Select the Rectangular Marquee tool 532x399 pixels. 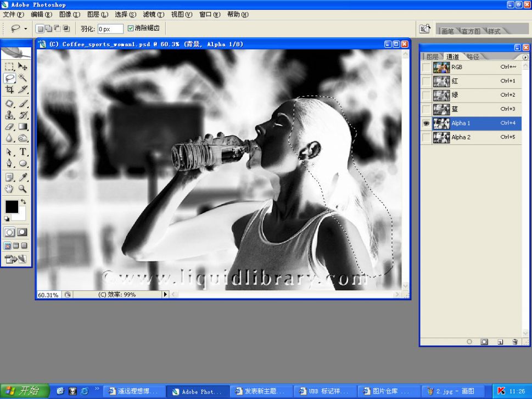point(9,66)
